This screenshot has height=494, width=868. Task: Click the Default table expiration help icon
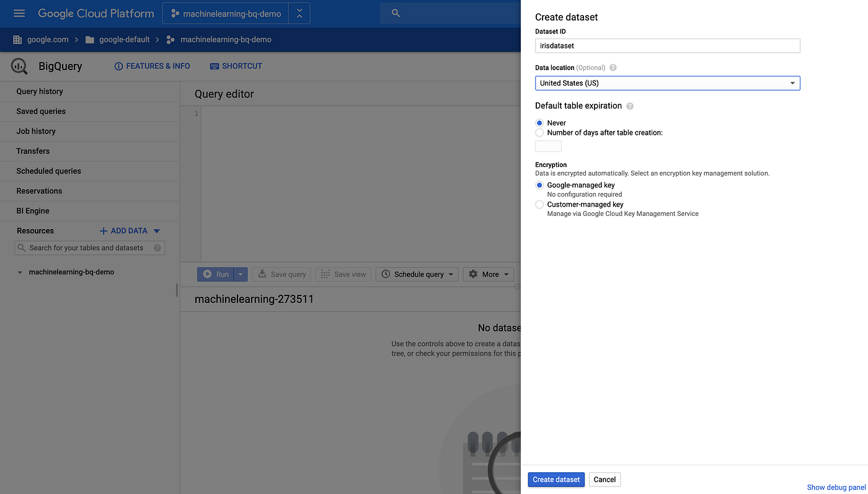[629, 106]
